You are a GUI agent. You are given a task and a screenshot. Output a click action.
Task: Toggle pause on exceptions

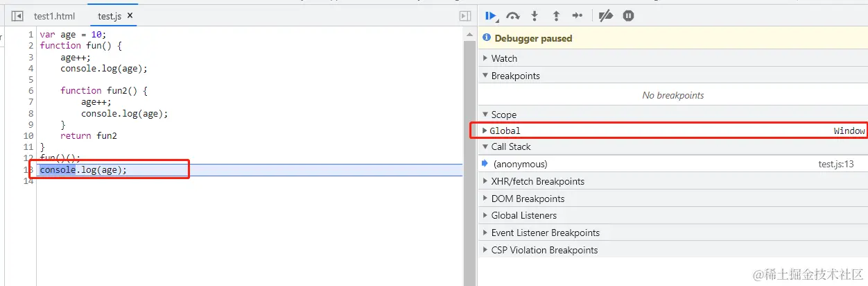(x=628, y=16)
